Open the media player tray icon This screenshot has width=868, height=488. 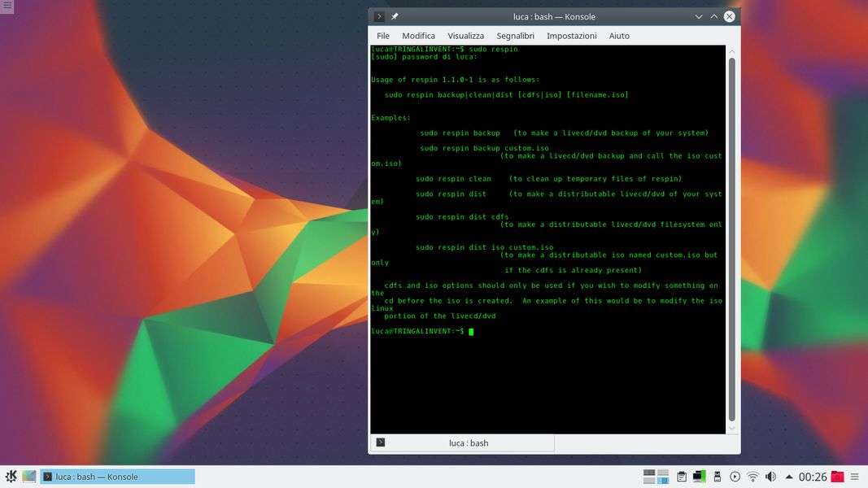tap(735, 477)
